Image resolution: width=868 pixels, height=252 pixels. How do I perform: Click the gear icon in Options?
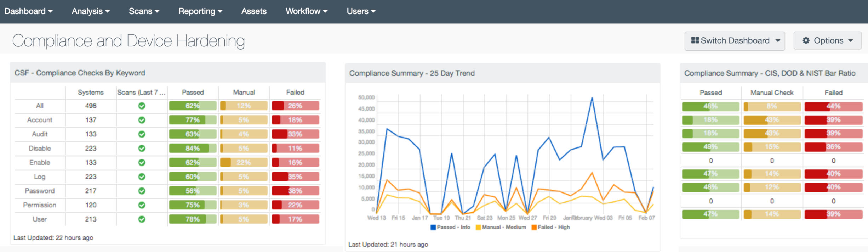pyautogui.click(x=806, y=40)
